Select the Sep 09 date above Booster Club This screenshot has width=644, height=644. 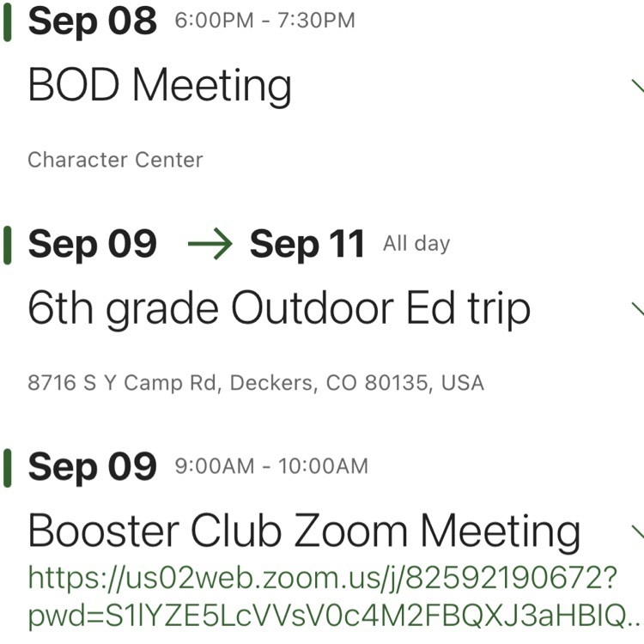point(93,467)
